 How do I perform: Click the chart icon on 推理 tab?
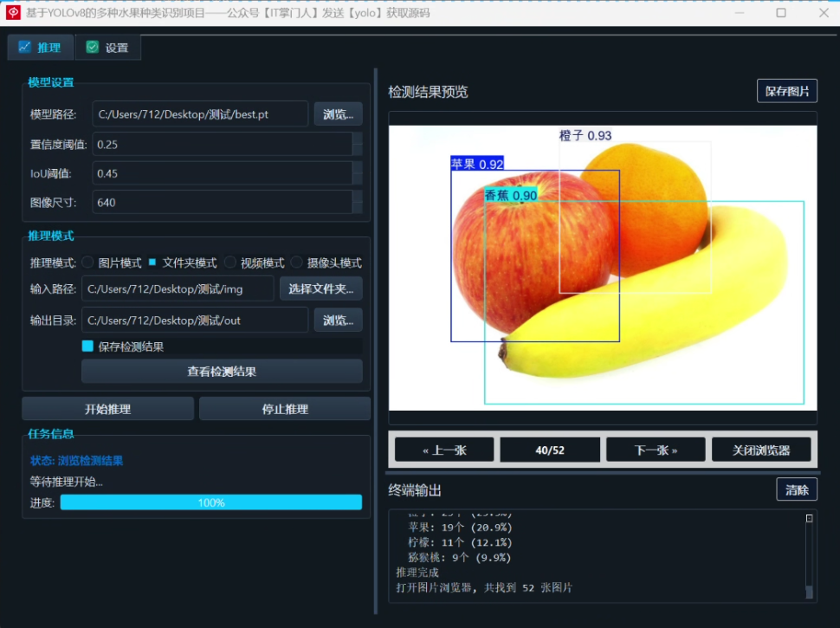click(24, 47)
